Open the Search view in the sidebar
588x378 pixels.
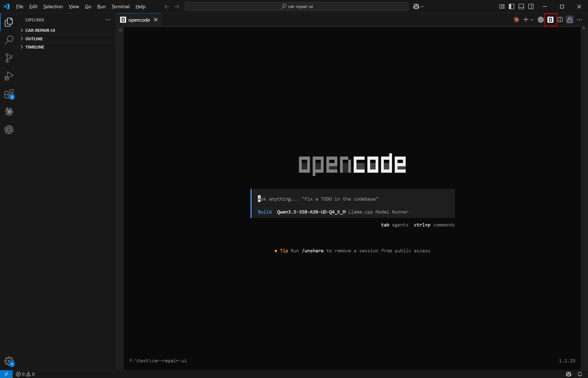click(9, 40)
